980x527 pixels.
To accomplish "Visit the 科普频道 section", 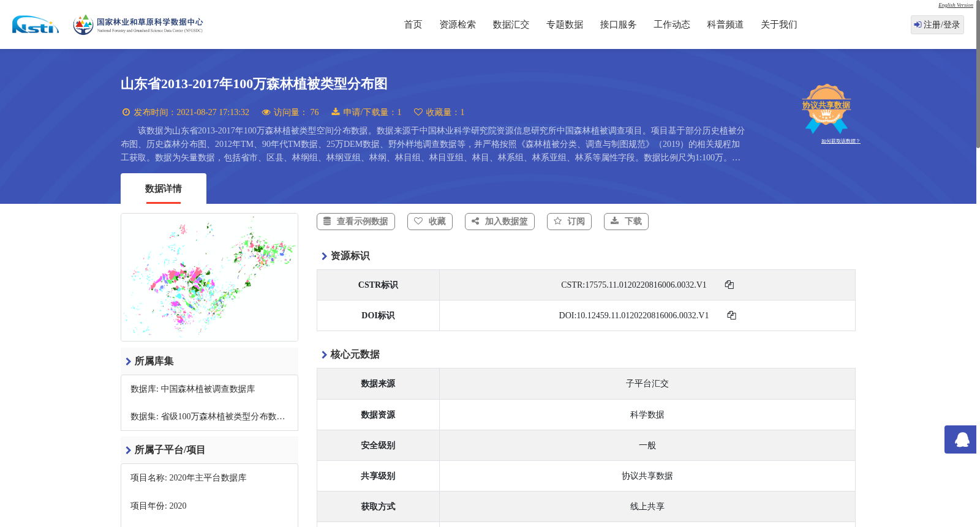I will pos(725,24).
